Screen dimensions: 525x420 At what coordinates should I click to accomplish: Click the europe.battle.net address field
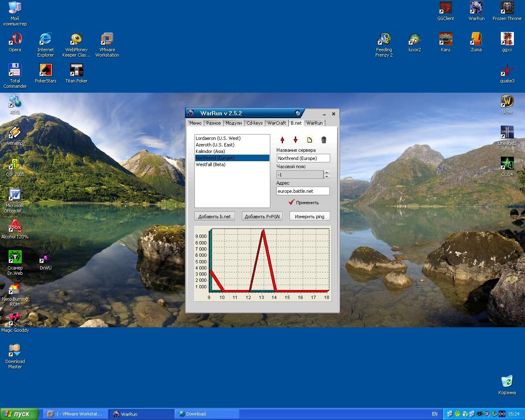pyautogui.click(x=303, y=191)
